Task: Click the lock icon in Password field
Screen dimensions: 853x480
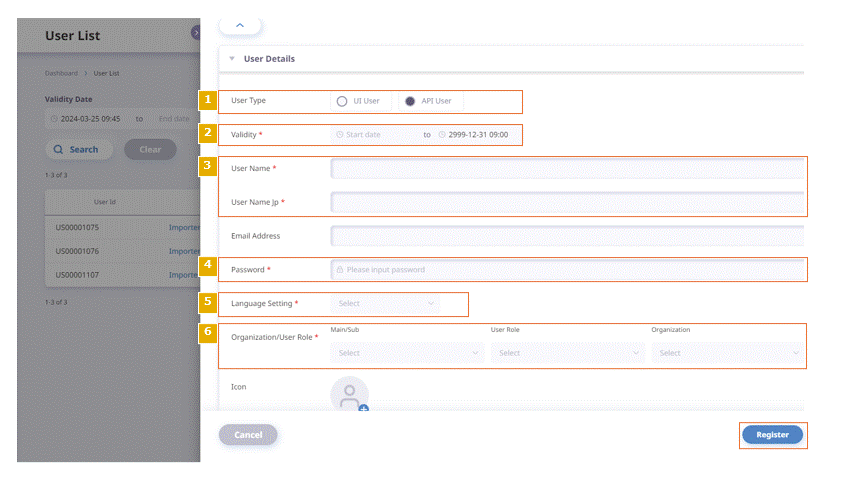Action: pyautogui.click(x=339, y=269)
